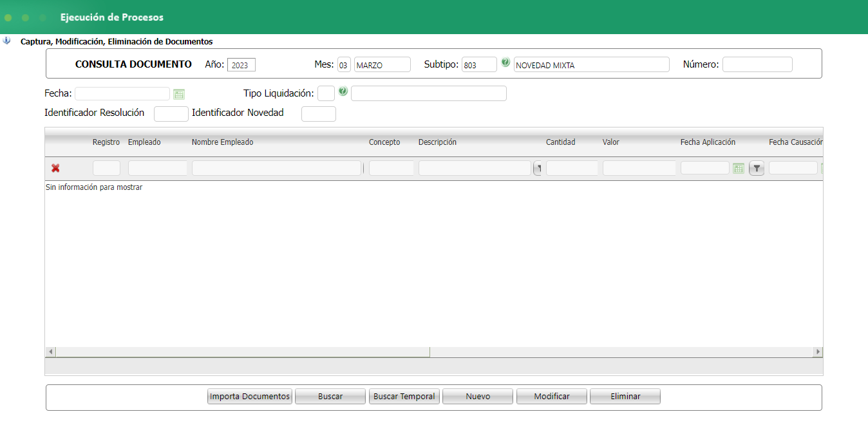Sort by the Empleado column header
This screenshot has height=423, width=868.
coord(144,142)
